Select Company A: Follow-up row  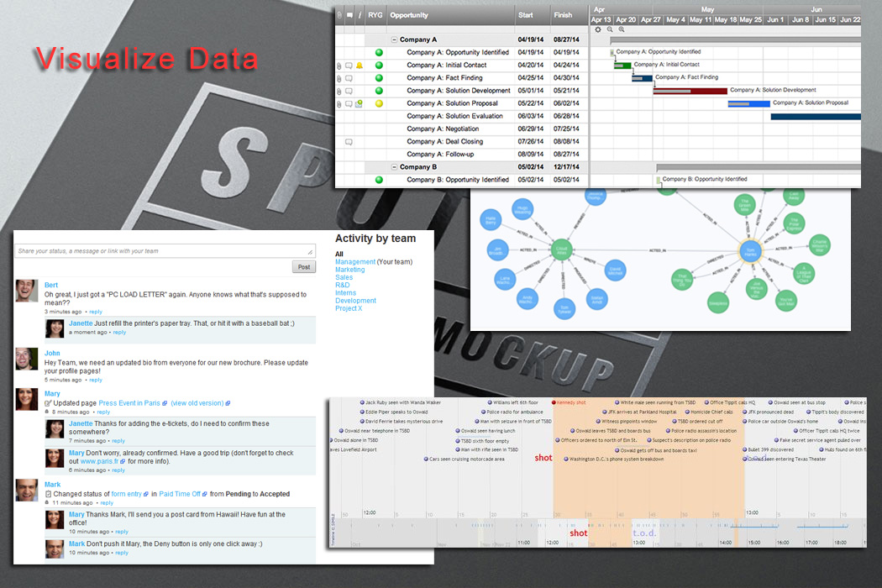pyautogui.click(x=461, y=155)
